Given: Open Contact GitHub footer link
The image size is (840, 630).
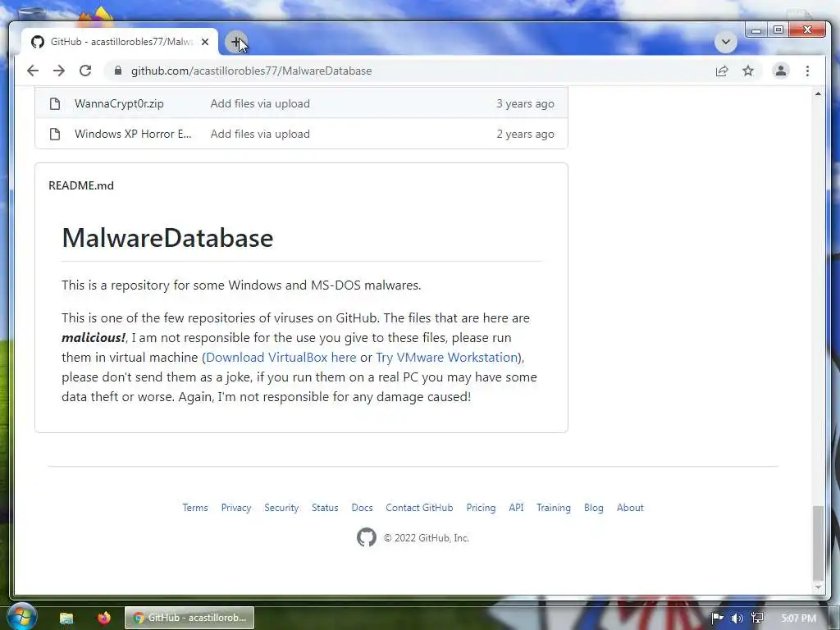Looking at the screenshot, I should pos(419,507).
